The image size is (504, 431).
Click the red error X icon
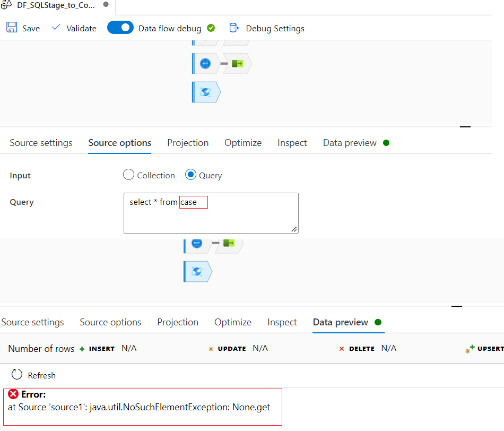[13, 394]
